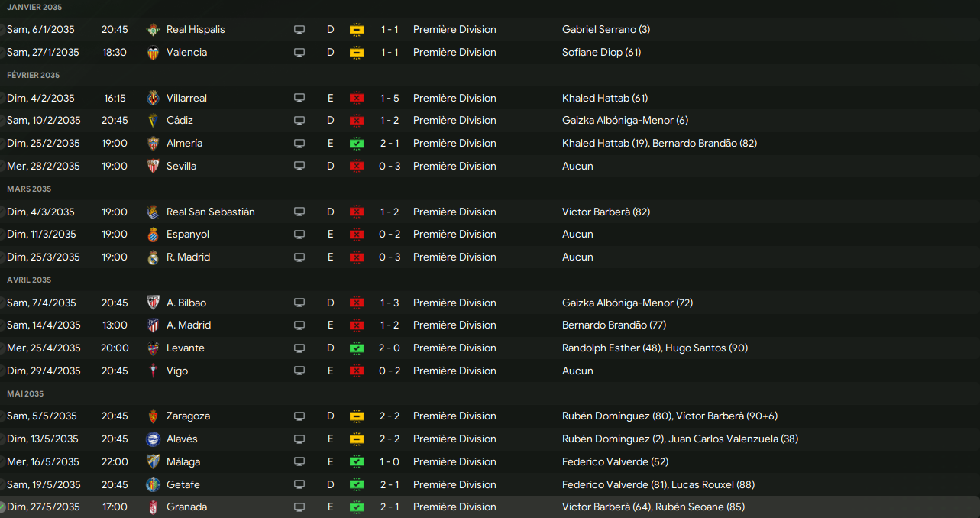Screen dimensions: 980x518
Task: Click the TV icon on Levante row
Action: [299, 348]
